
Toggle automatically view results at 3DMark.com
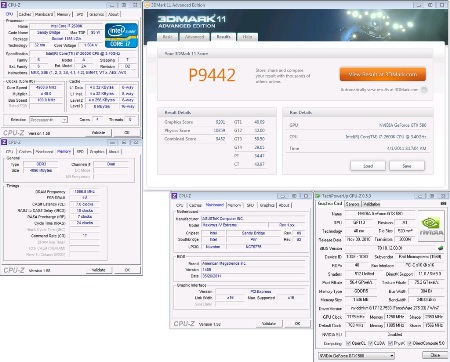[x=424, y=90]
